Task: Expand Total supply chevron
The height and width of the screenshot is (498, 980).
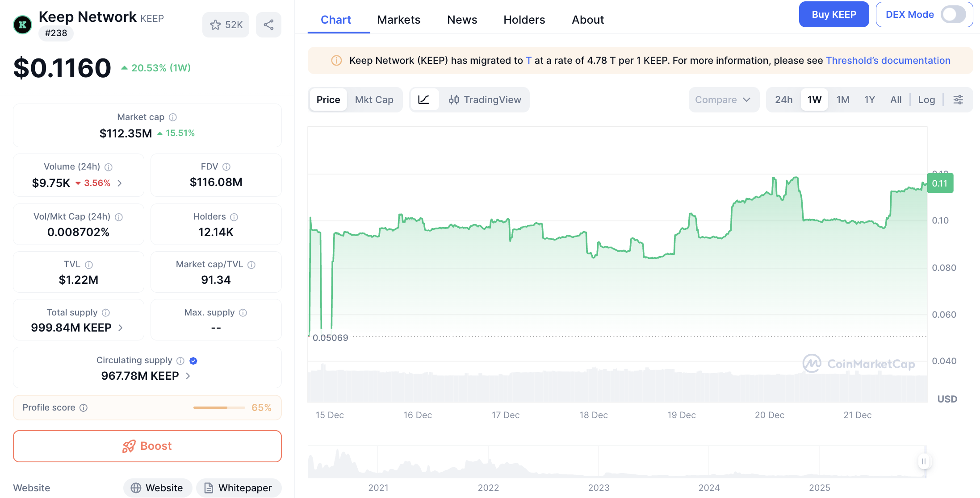Action: [121, 328]
